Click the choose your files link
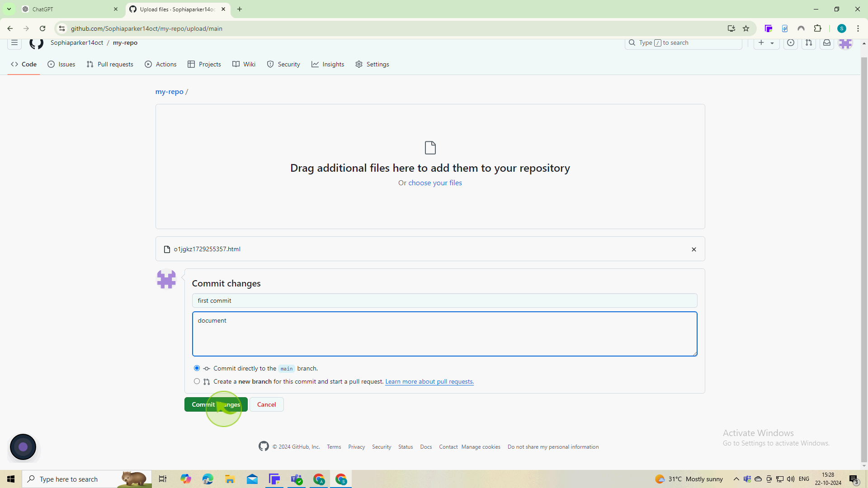The image size is (868, 488). click(436, 183)
